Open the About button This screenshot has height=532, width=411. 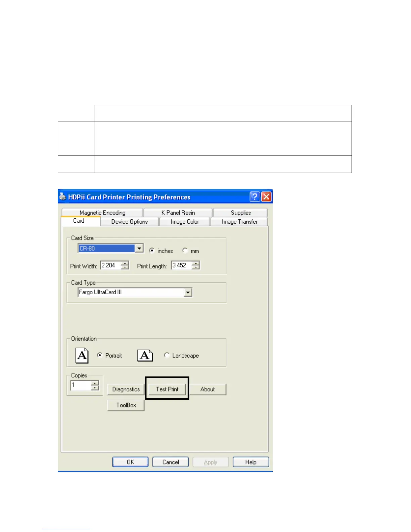click(208, 389)
